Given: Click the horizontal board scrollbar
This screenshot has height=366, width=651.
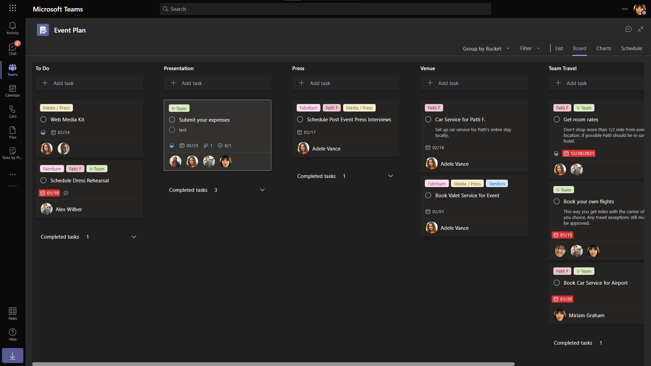Looking at the screenshot, I should [273, 364].
